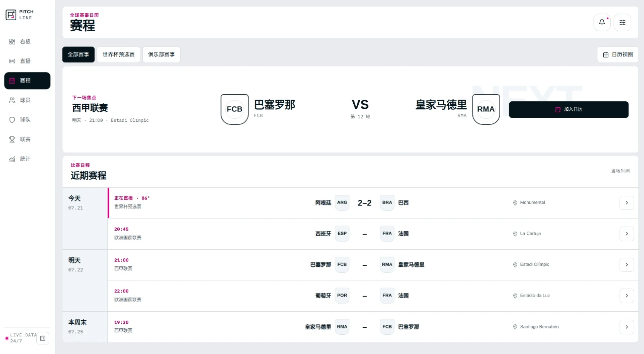Click 本周末 07.25 date cell
644x354 pixels.
[85, 327]
